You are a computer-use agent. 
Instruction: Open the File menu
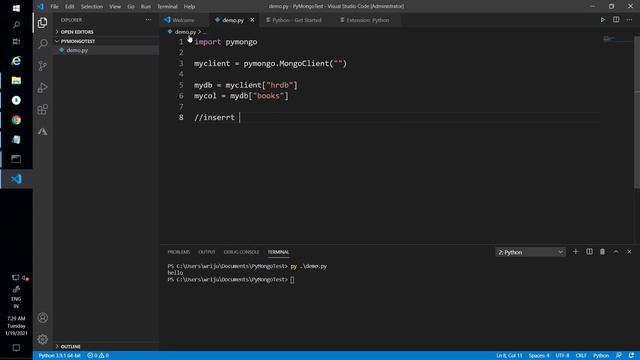pyautogui.click(x=54, y=7)
